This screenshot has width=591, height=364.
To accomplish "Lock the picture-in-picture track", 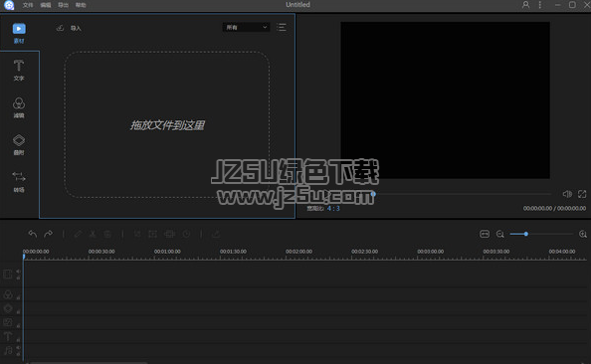I will (18, 325).
